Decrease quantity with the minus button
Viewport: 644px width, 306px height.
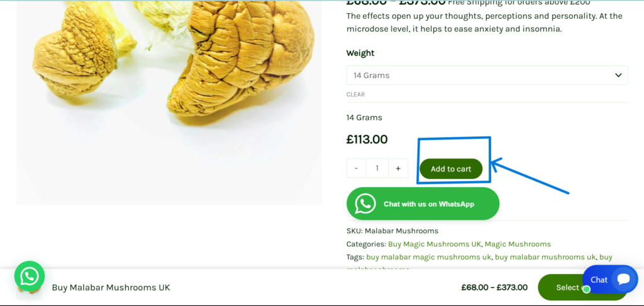(x=356, y=168)
